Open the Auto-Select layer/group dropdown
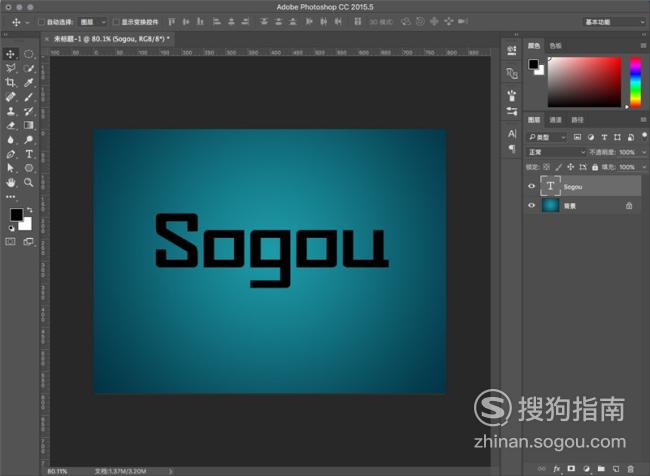This screenshot has width=650, height=476. click(93, 22)
